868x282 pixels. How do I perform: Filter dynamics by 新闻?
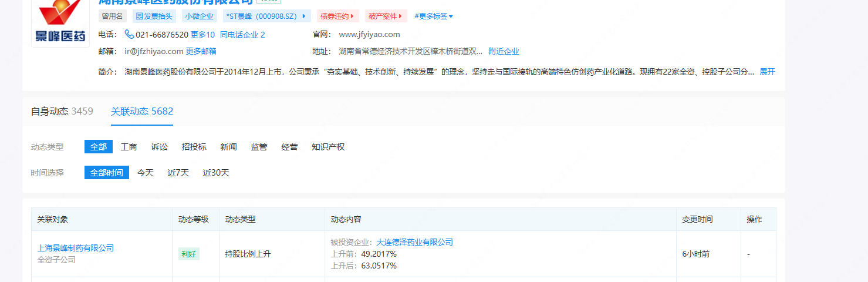(228, 147)
